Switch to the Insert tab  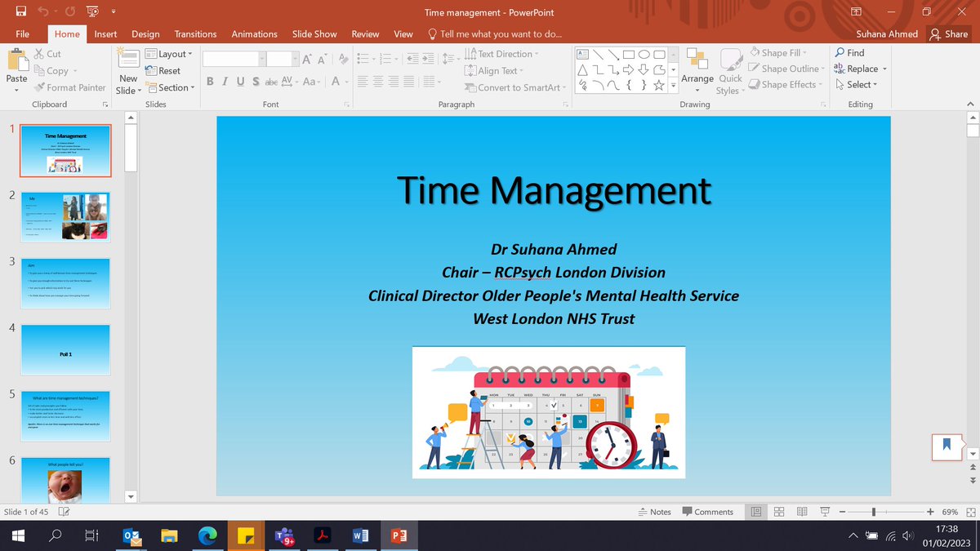pyautogui.click(x=105, y=33)
